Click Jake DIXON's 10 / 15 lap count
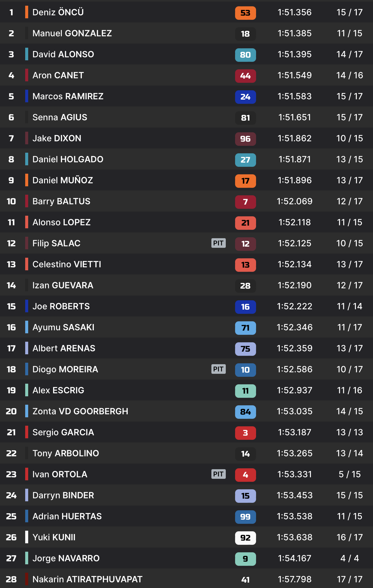This screenshot has height=588, width=373. pyautogui.click(x=349, y=138)
